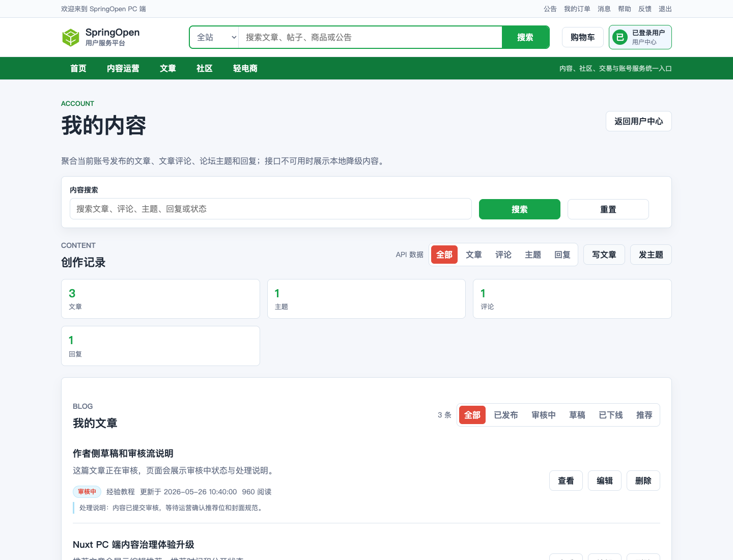Open the 全站 search scope dropdown
Screen dimensions: 733x560
(x=214, y=37)
